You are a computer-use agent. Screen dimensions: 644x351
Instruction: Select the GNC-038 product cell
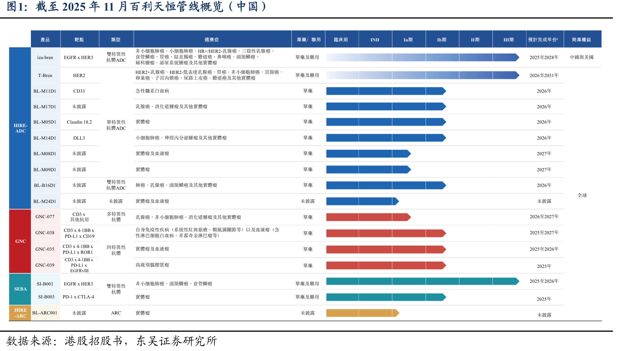[45, 233]
